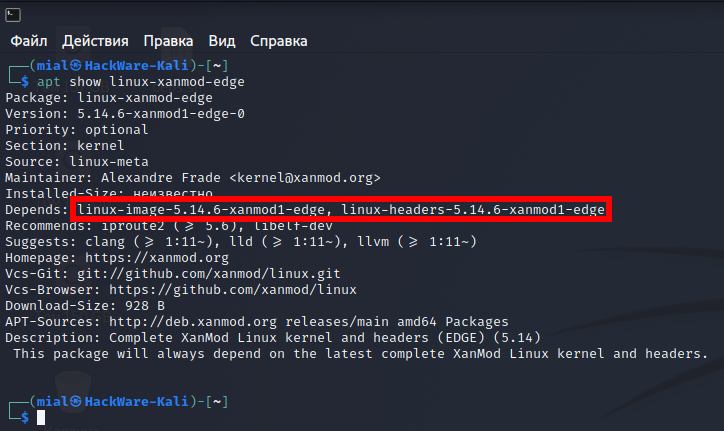
Task: Click the typed command 'apt show linux-xanmod-edge'
Action: [x=140, y=82]
